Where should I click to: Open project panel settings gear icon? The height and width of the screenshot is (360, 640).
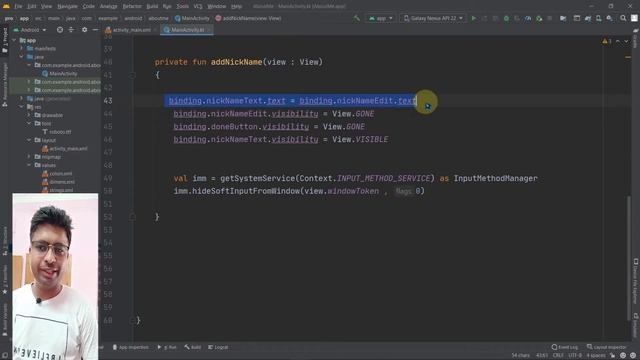84,30
